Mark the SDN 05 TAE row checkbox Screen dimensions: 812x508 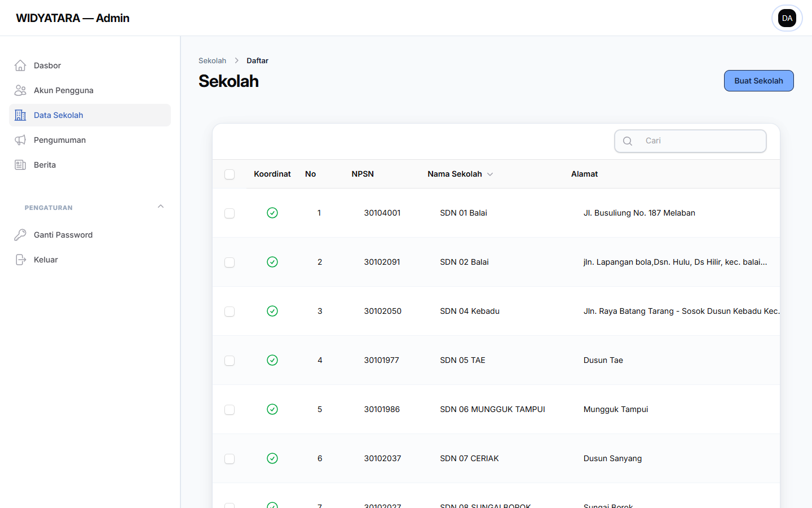230,361
